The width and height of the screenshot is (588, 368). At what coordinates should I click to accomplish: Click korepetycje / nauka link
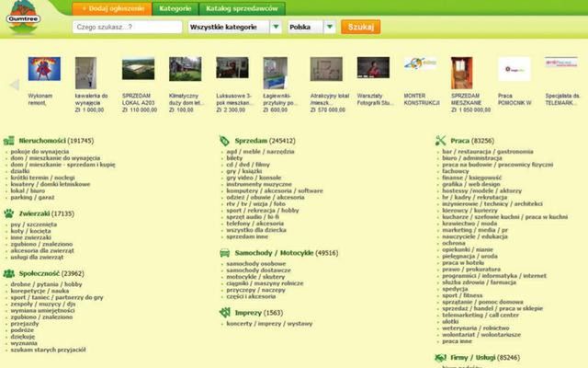coord(40,291)
